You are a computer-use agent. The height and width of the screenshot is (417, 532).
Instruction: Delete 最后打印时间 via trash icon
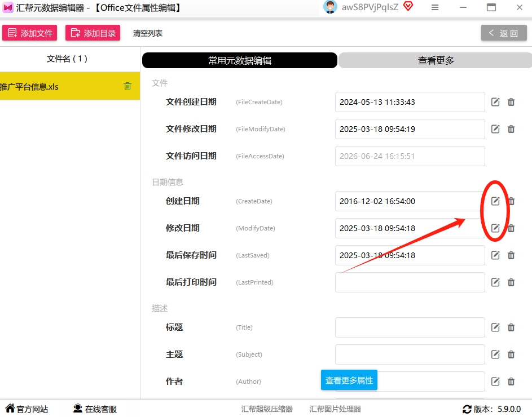pos(511,282)
